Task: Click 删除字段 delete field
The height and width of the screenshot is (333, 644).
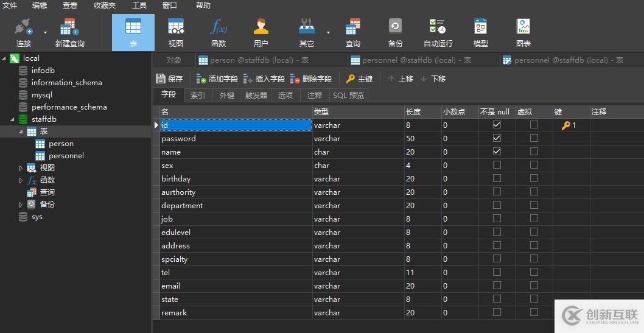Action: tap(311, 79)
